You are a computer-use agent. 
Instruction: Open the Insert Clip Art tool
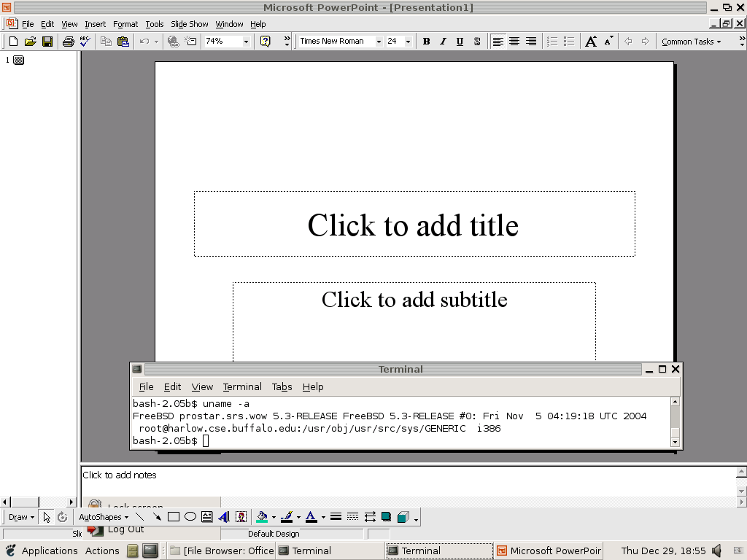241,517
